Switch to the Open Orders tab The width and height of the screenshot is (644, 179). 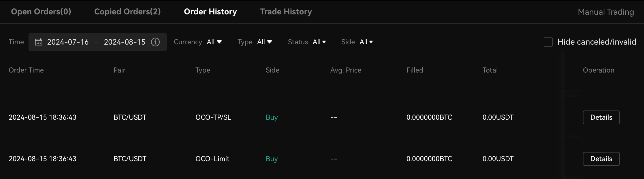tap(41, 12)
